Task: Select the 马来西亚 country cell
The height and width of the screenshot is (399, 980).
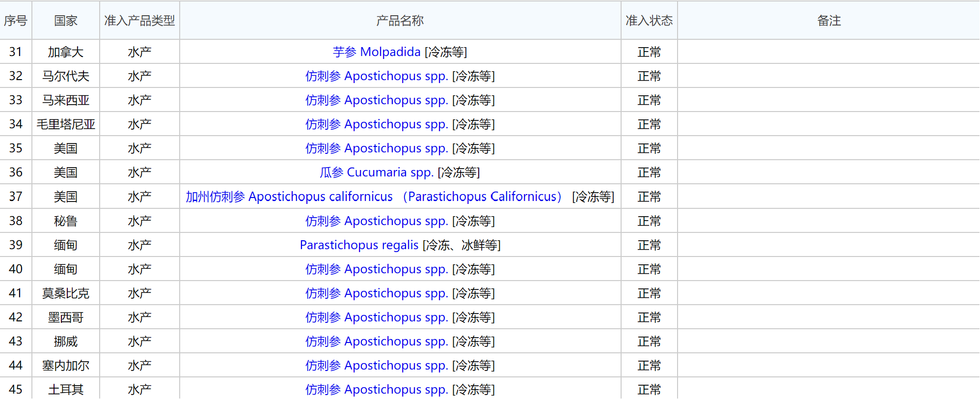Action: [x=66, y=100]
